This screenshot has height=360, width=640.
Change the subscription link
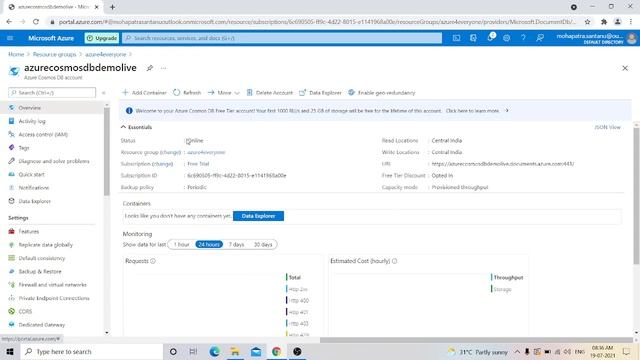tap(162, 164)
